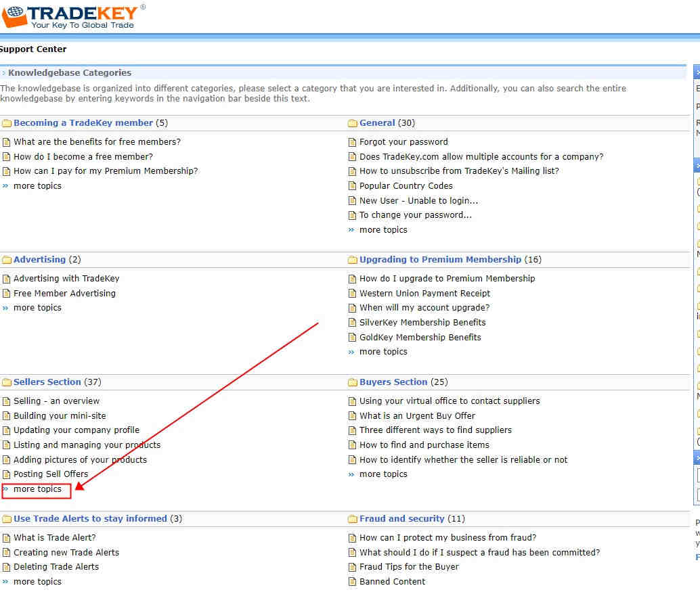Image resolution: width=700 pixels, height=592 pixels.
Task: Open 'How to identify whether the seller is reliable or not'
Action: click(463, 460)
